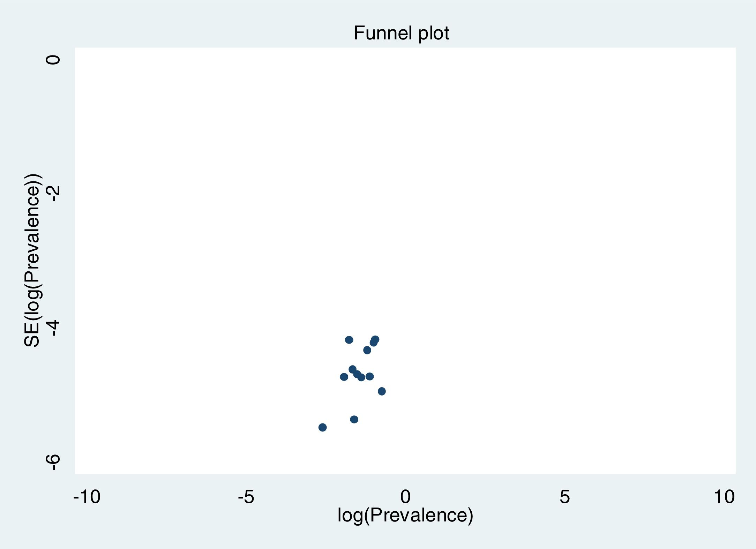Click the overlapping pair of dots at cluster top-right

click(374, 341)
